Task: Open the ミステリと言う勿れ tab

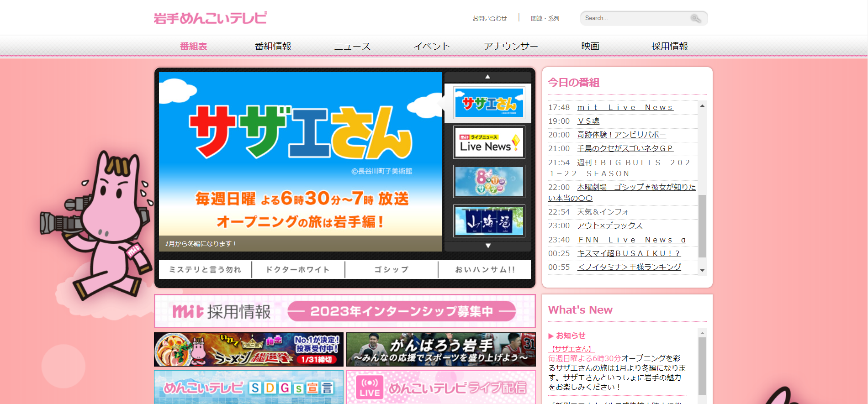Action: 205,269
